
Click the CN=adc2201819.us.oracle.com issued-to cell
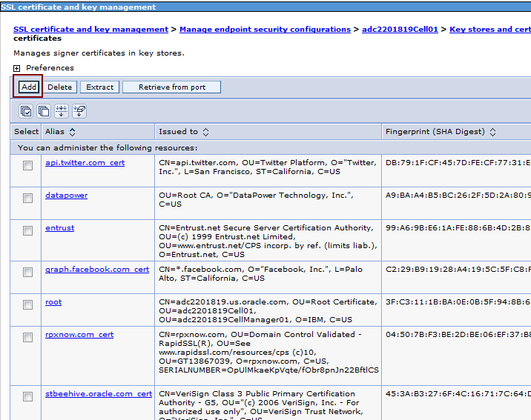pos(268,311)
